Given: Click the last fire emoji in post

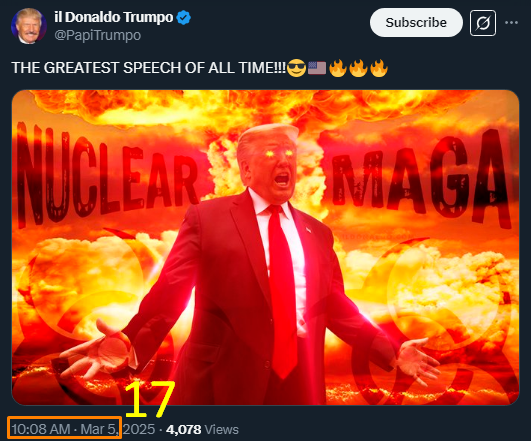Looking at the screenshot, I should click(x=379, y=68).
